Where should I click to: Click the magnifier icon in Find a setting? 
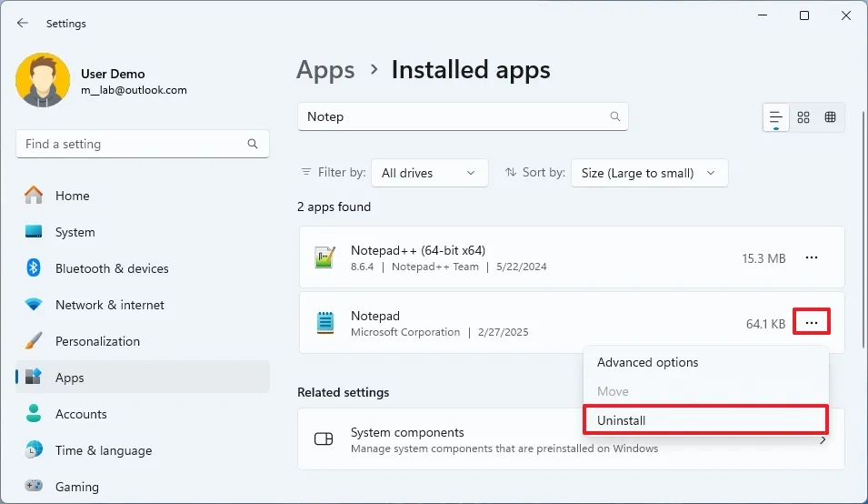(253, 144)
